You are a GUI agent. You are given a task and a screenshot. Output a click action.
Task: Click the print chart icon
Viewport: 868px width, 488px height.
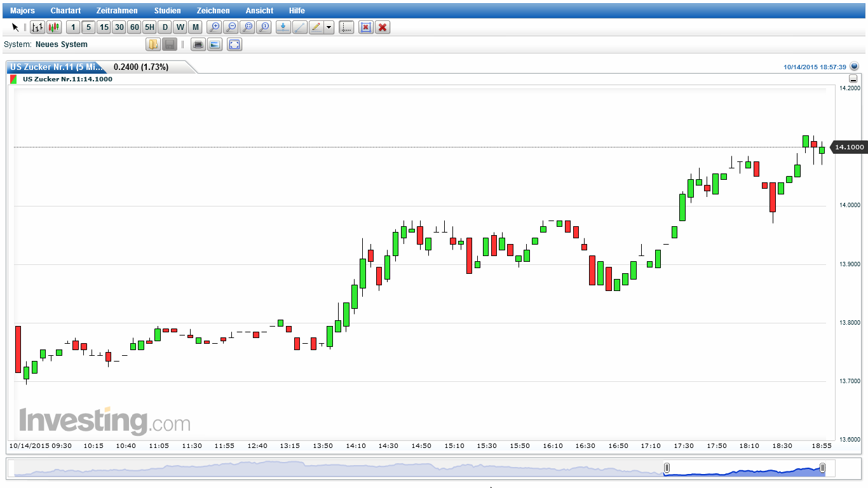[x=198, y=44]
